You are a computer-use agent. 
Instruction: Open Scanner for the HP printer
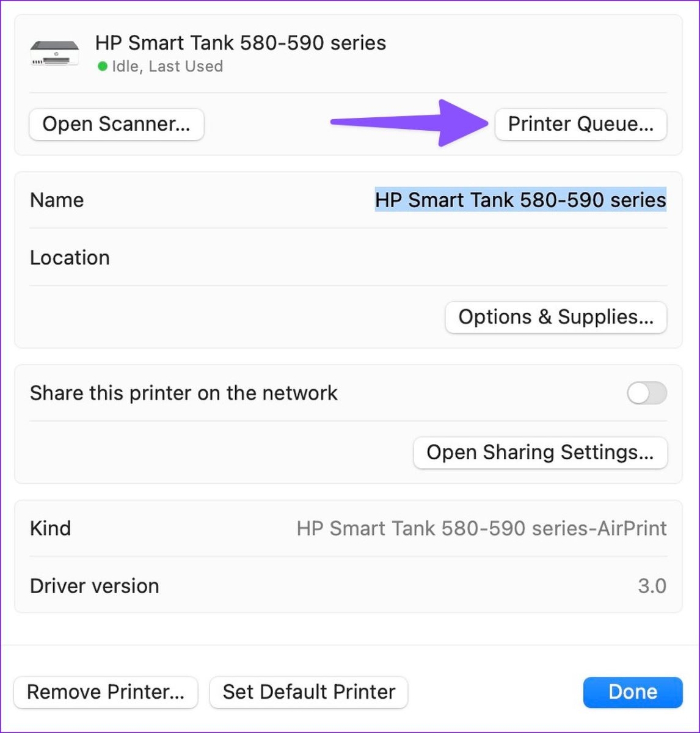coord(116,124)
